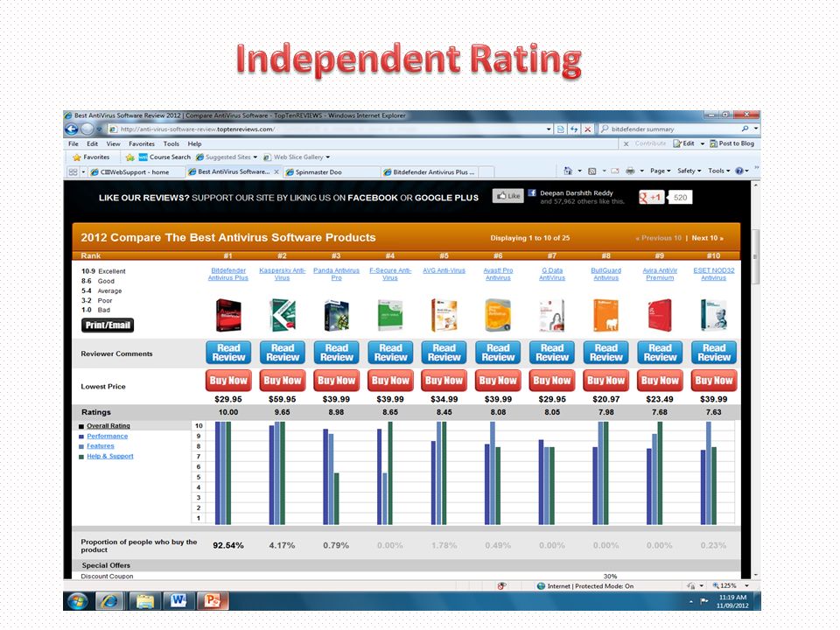Open Tools command bar dropdown

[x=719, y=171]
